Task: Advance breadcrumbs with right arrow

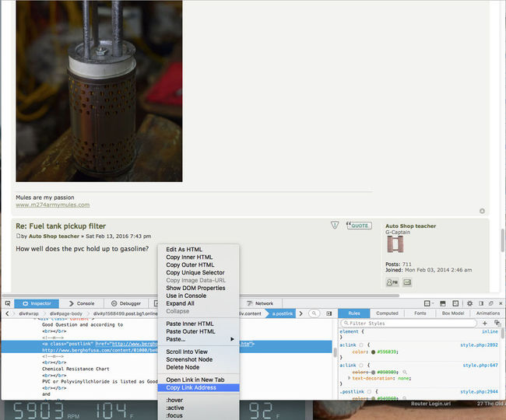Action: pos(300,313)
